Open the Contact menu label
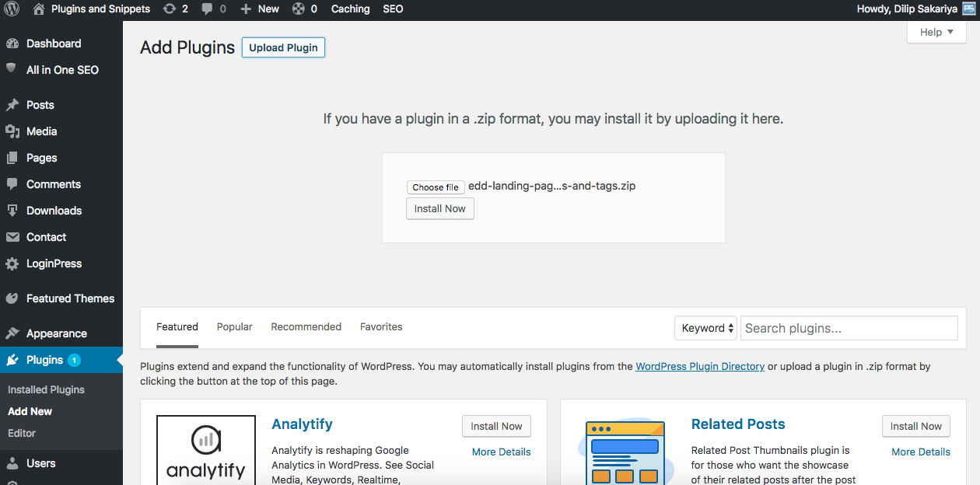 (x=47, y=237)
